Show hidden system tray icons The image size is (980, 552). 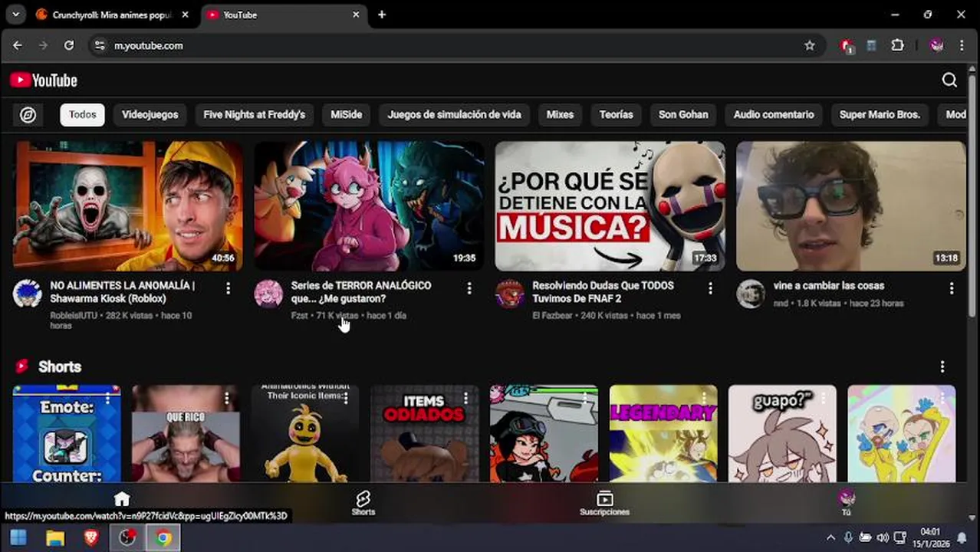point(830,538)
